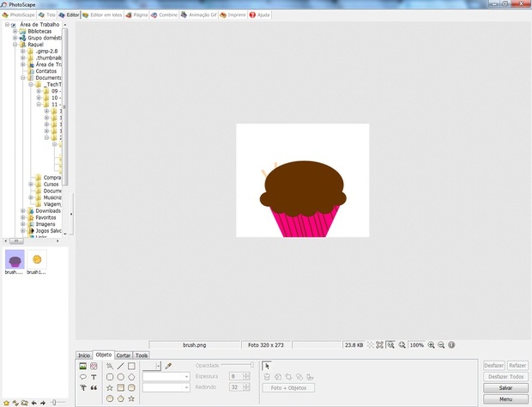Select the star shape tool

tap(110, 388)
